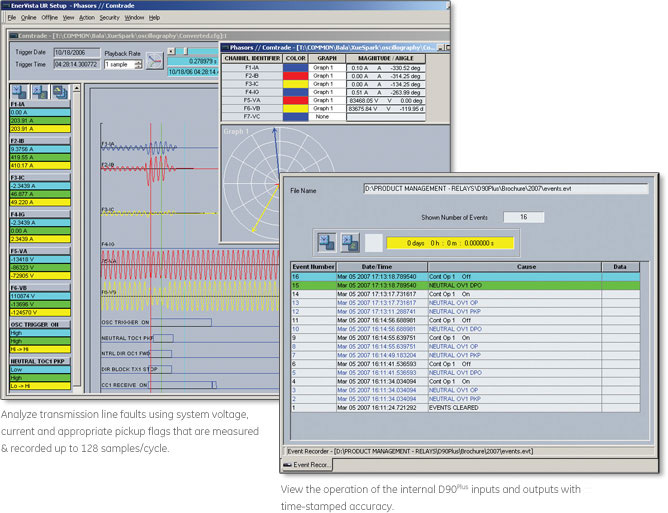Image resolution: width=668 pixels, height=513 pixels.
Task: Click Shown Number of Events field
Action: pyautogui.click(x=524, y=217)
